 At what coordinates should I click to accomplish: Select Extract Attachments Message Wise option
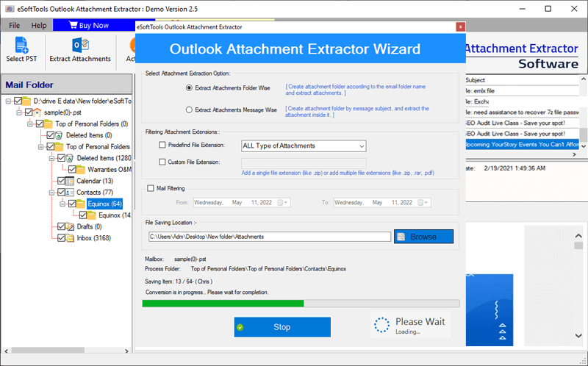[x=189, y=110]
